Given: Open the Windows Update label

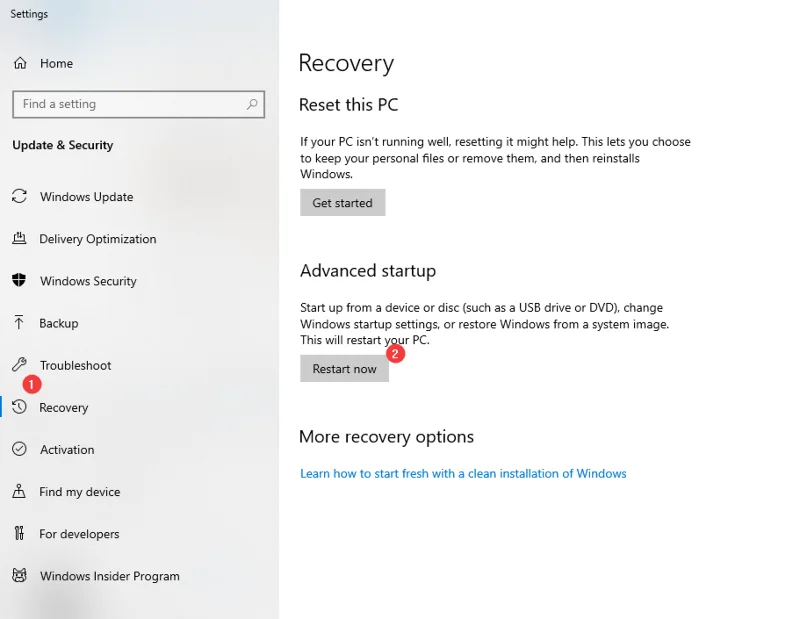Looking at the screenshot, I should coord(87,197).
